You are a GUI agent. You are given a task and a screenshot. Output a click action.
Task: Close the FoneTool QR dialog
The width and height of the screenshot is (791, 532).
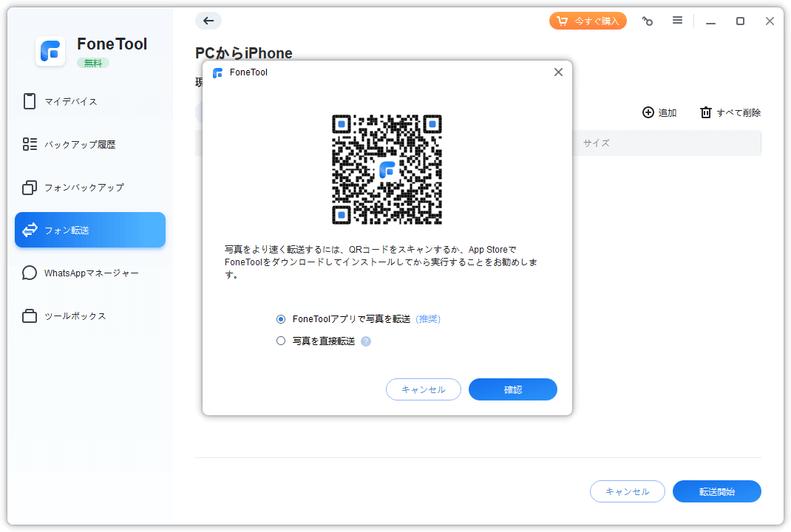558,72
